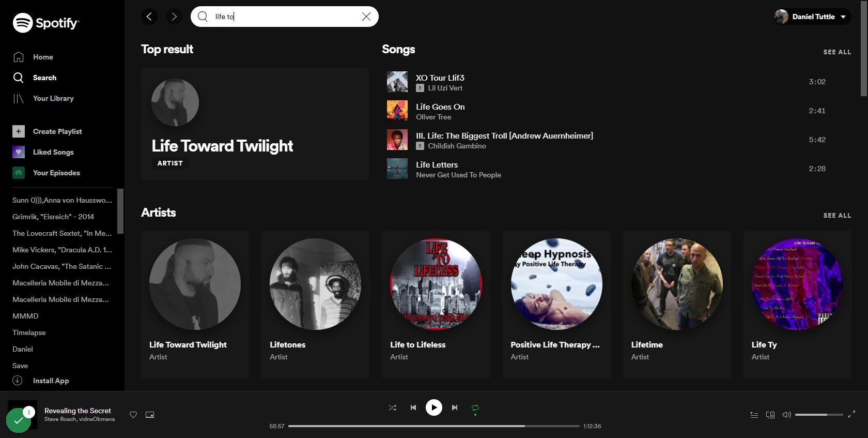
Task: Open Liked Songs heart icon
Action: tap(19, 152)
